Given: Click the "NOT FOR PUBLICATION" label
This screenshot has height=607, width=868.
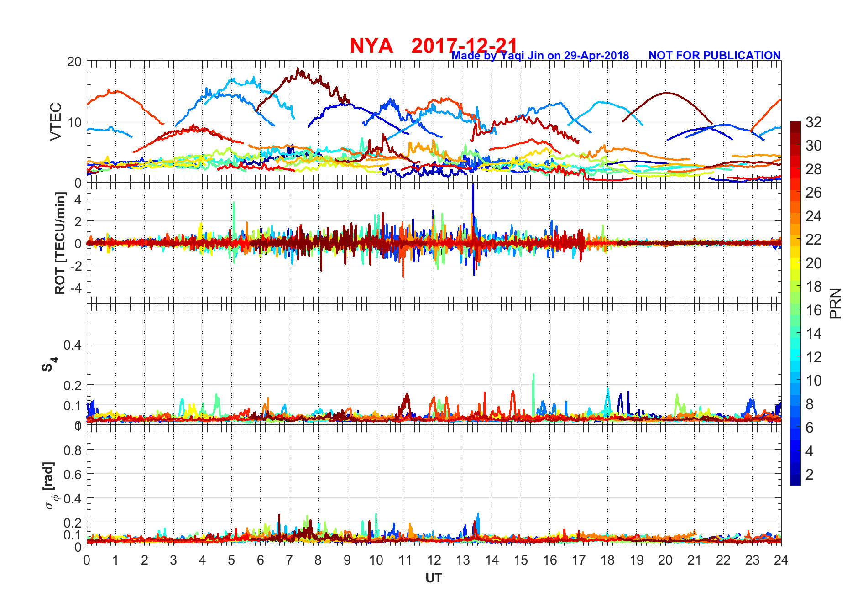Looking at the screenshot, I should click(x=714, y=56).
